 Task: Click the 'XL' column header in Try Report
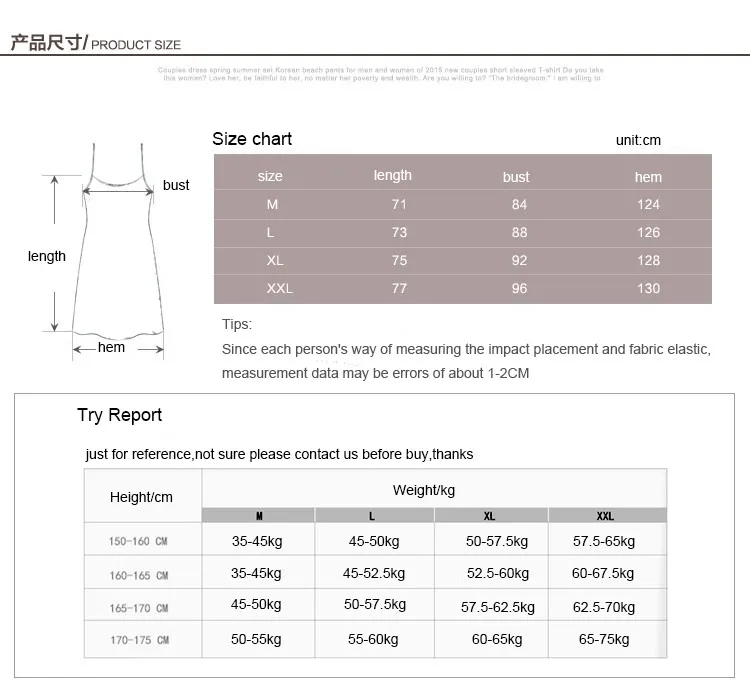pos(489,516)
